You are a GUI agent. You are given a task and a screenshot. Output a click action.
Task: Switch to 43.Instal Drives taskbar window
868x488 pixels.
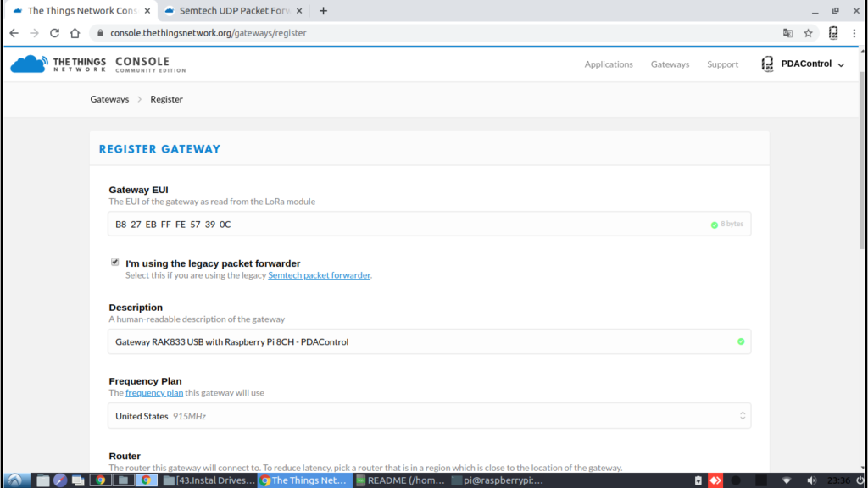[209, 480]
